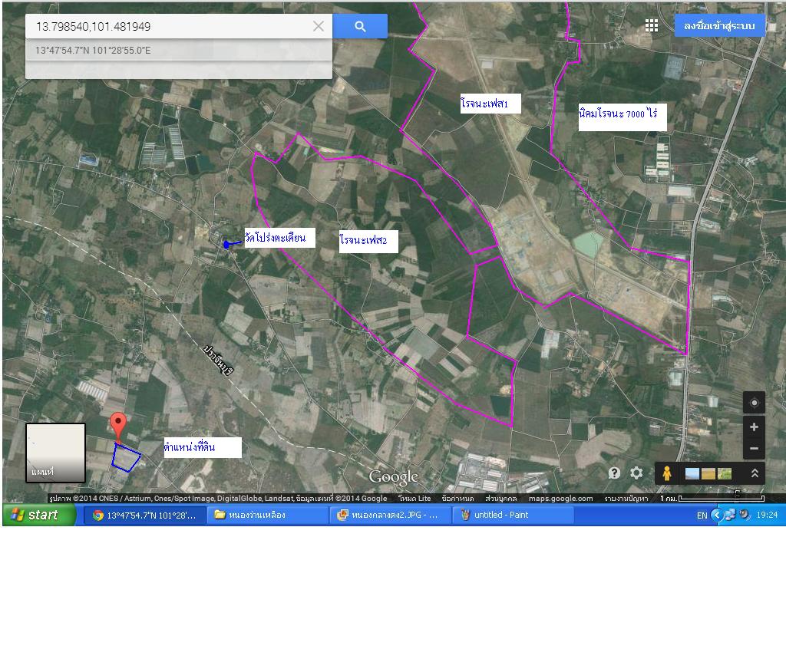786x672 pixels.
Task: Toggle Lite mode via โหมด Lite link
Action: click(x=414, y=499)
